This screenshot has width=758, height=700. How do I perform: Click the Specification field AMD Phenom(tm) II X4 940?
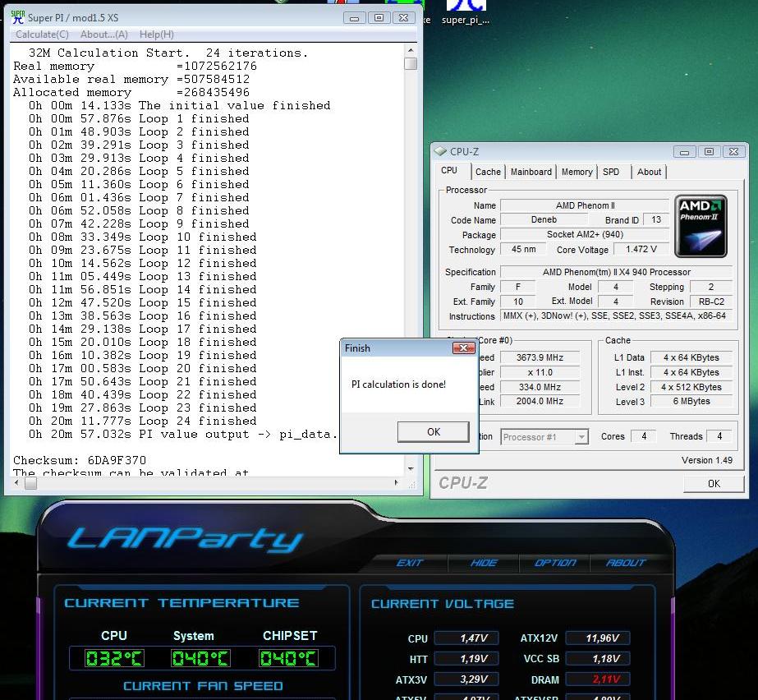tap(616, 272)
